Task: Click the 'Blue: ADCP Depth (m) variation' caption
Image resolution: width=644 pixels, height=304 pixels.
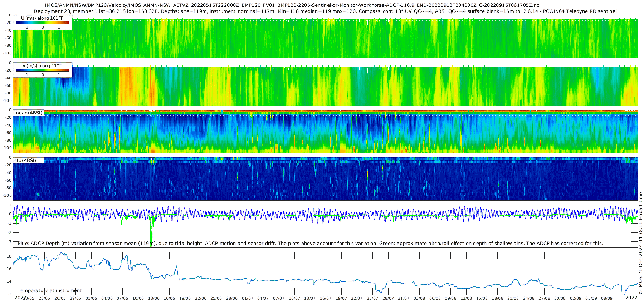Action: pyautogui.click(x=310, y=243)
